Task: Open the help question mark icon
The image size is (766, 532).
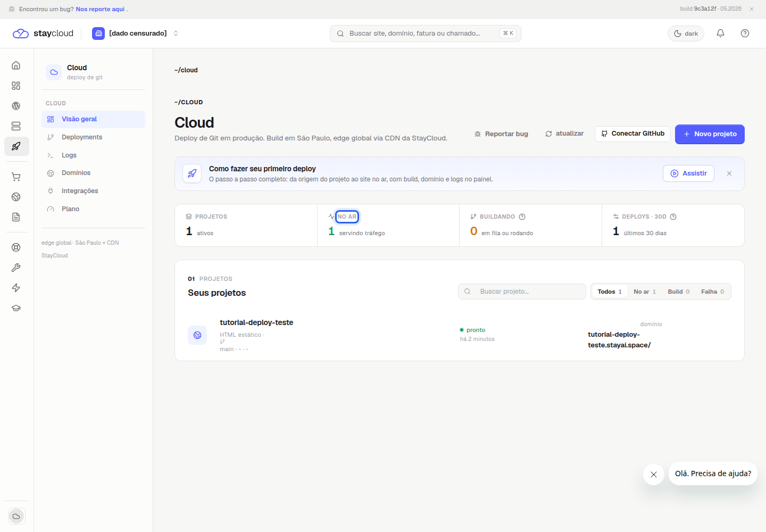Action: (x=745, y=33)
